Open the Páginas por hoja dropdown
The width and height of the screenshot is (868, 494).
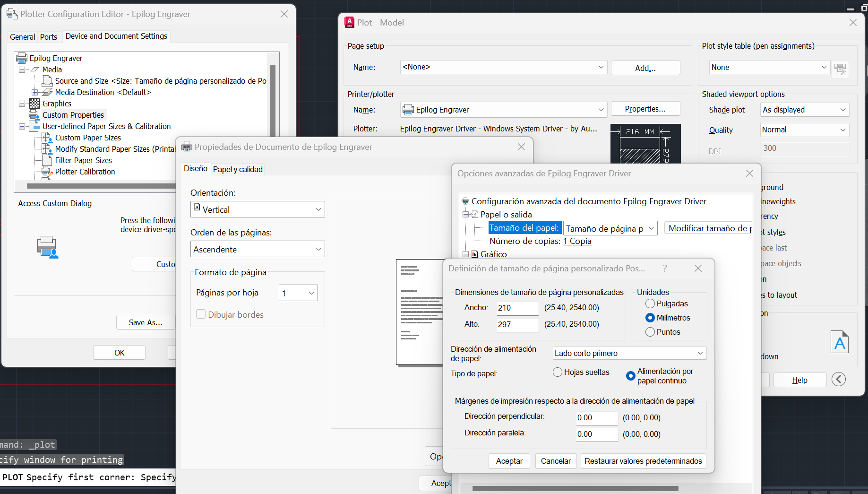click(298, 293)
